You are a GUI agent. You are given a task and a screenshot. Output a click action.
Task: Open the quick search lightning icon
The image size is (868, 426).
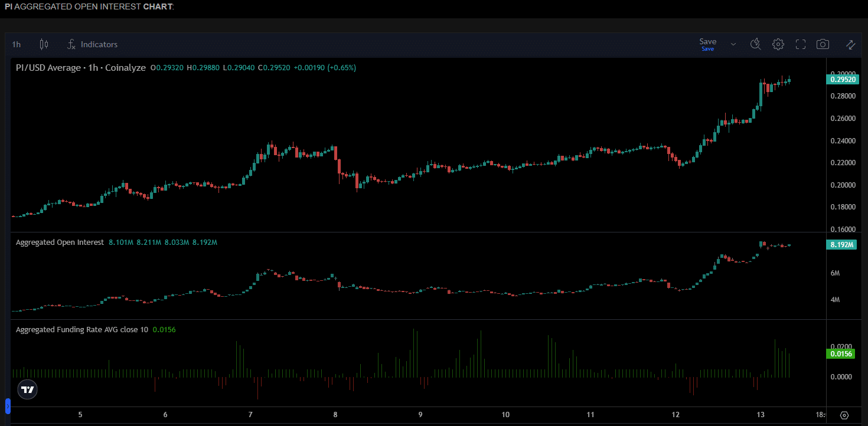[755, 44]
